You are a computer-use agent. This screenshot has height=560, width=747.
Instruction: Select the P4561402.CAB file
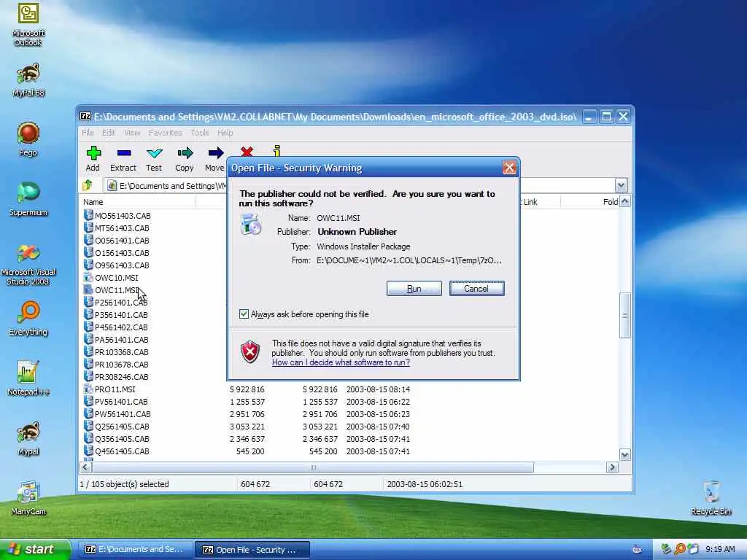(x=116, y=327)
